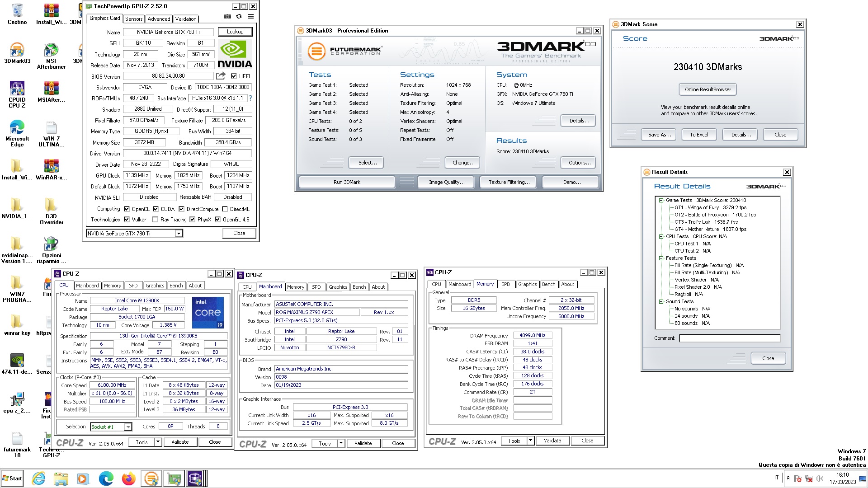Launch Windows Media Player from the taskbar
The width and height of the screenshot is (868, 488).
(x=83, y=479)
